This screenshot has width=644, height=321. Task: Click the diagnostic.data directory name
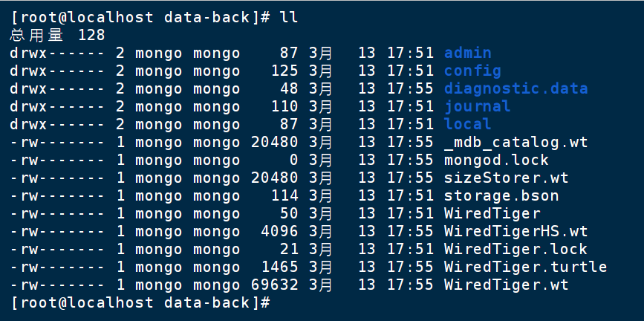tap(515, 88)
